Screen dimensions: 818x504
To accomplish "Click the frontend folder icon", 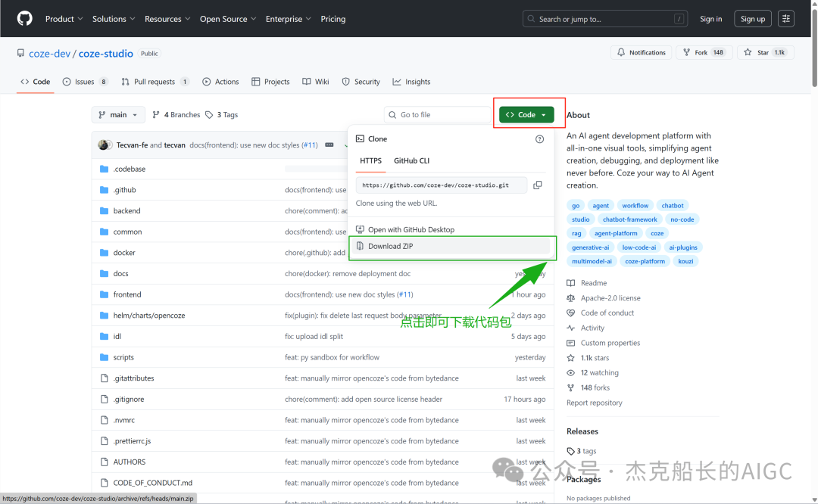I will [x=104, y=294].
